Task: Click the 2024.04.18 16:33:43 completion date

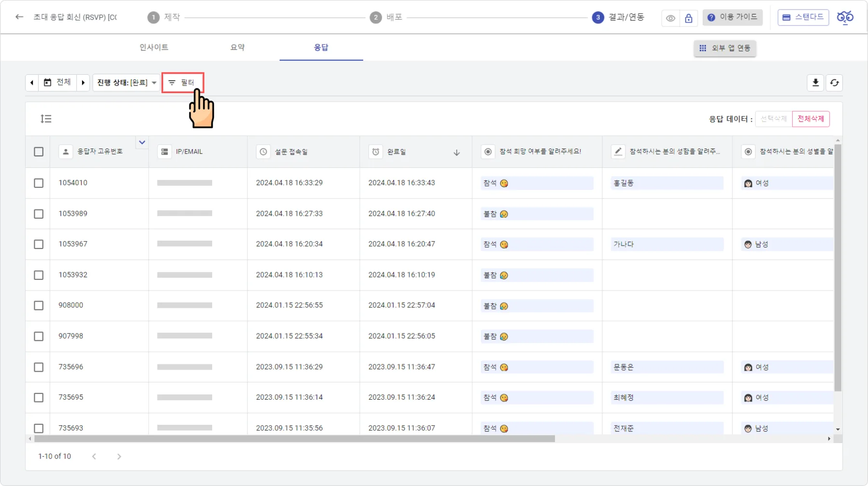Action: [x=402, y=183]
